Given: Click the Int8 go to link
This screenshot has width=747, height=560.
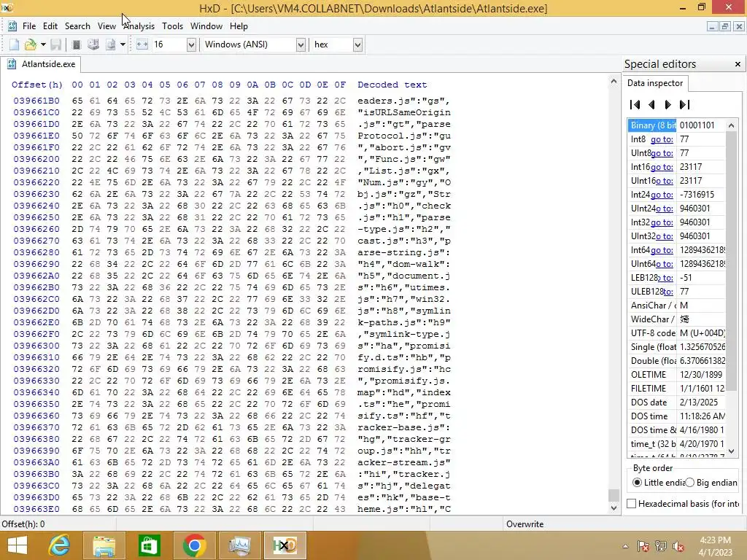Looking at the screenshot, I should pos(662,139).
